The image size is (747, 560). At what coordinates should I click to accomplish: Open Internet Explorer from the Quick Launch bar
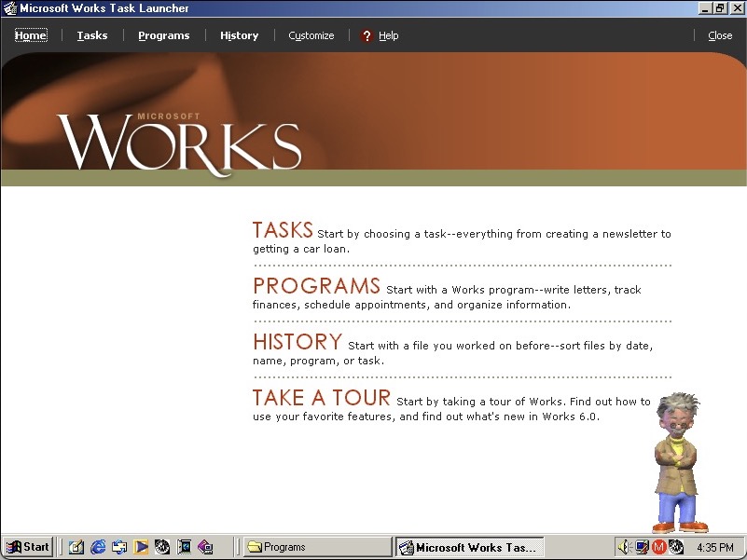pos(98,547)
